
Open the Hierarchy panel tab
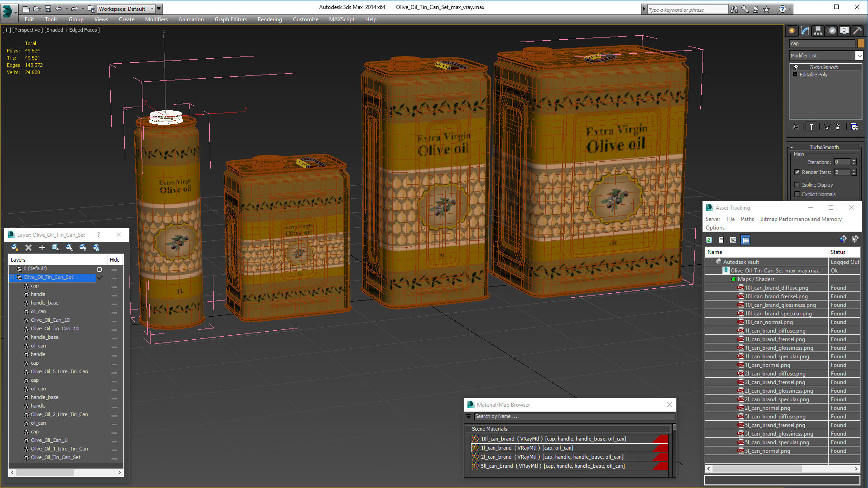818,31
